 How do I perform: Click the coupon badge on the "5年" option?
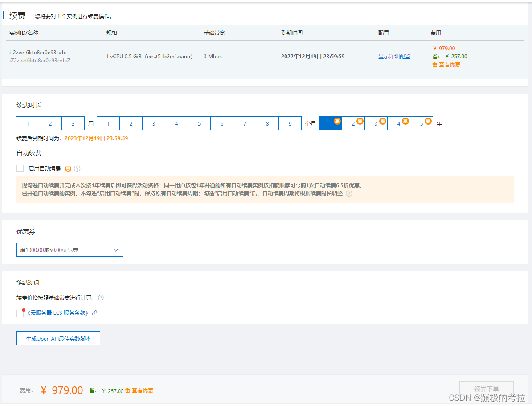[428, 120]
